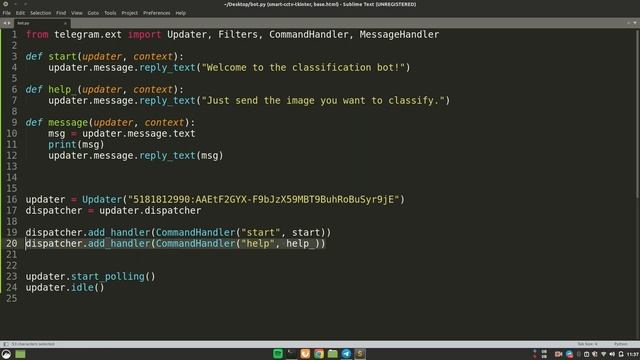Click line number 1 in the gutter
640x360 pixels.
pyautogui.click(x=14, y=34)
